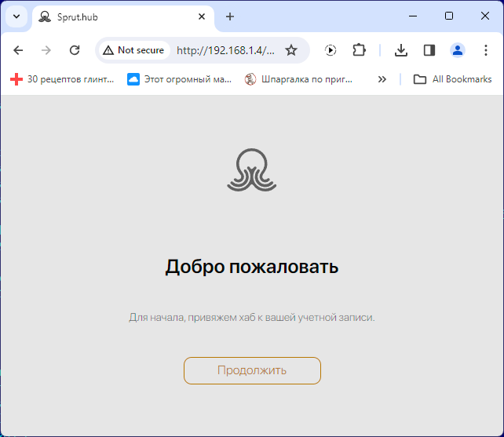
Task: Go back to previous page
Action: (18, 50)
